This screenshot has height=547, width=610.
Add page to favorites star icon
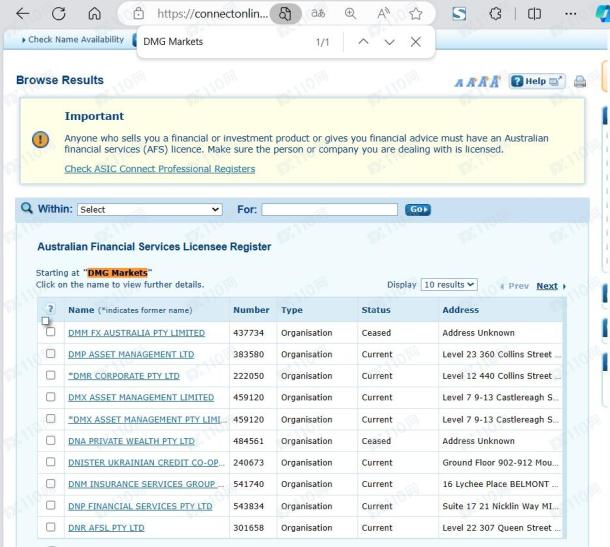(416, 14)
